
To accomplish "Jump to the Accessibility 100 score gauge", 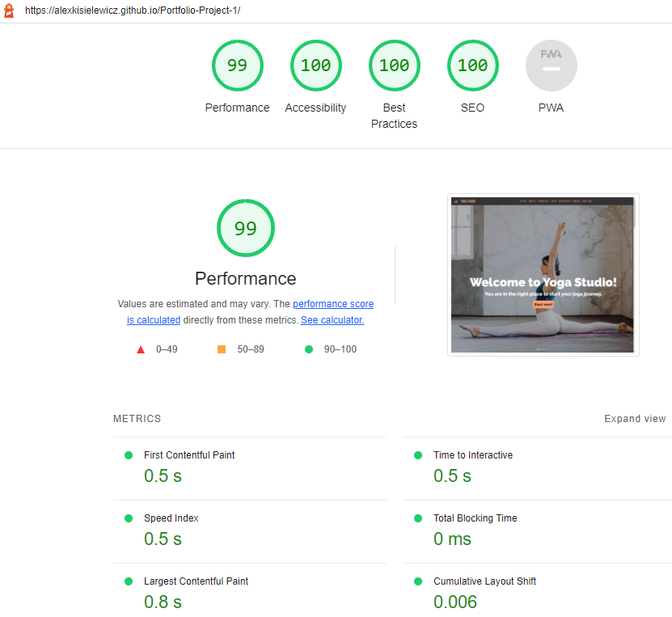I will click(x=316, y=66).
